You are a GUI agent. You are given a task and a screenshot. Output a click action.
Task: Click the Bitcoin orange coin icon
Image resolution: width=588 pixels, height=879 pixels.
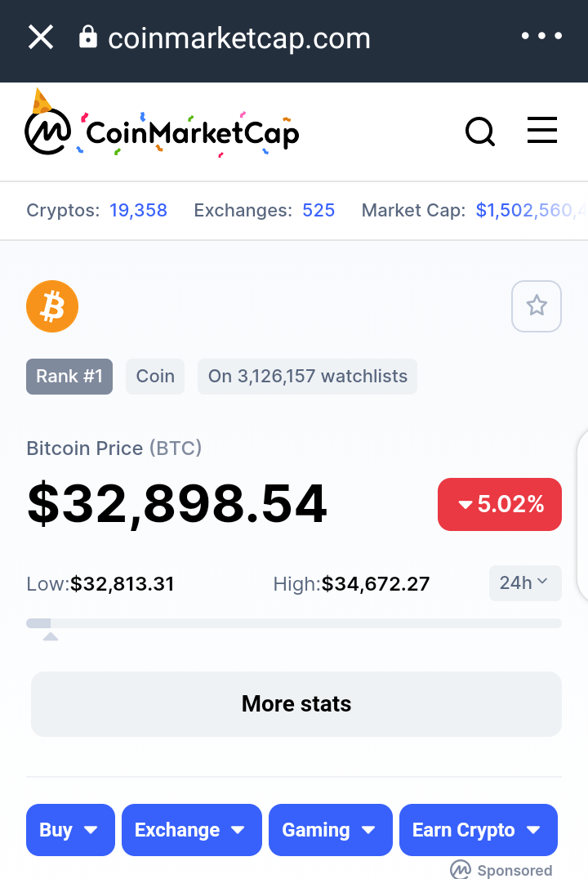[x=52, y=306]
